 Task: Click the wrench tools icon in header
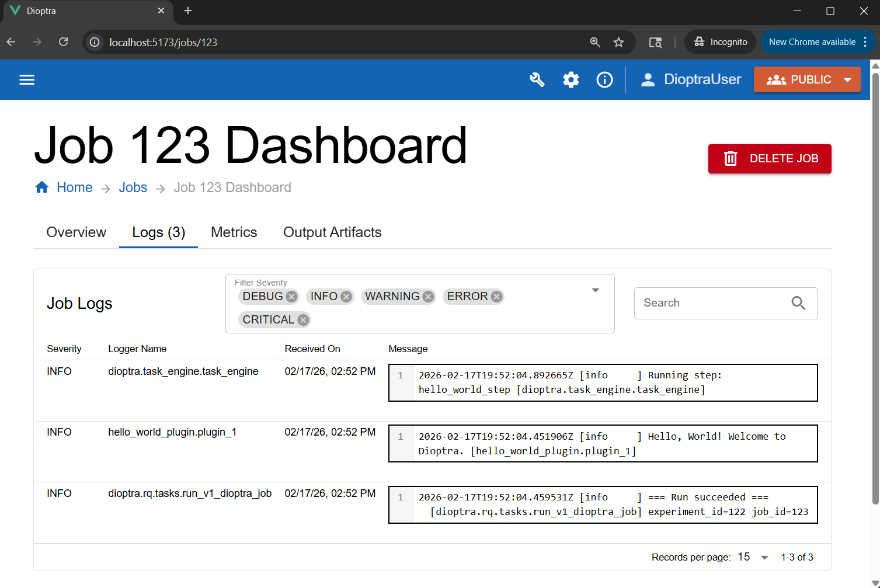(537, 79)
